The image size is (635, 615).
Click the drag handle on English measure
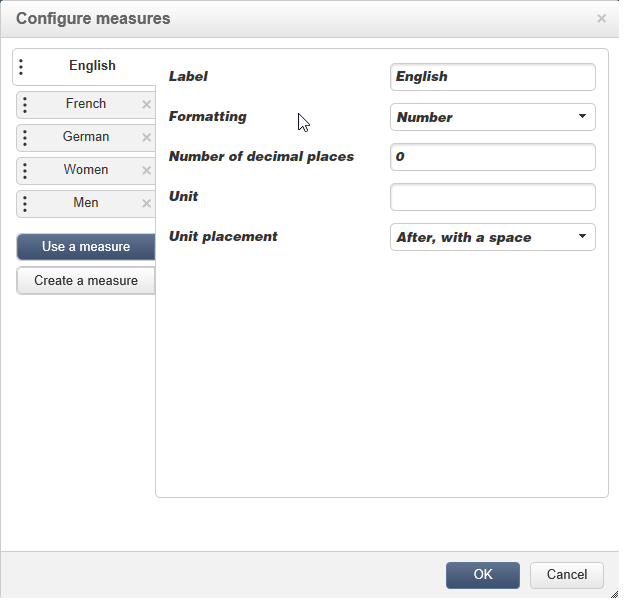pos(22,67)
